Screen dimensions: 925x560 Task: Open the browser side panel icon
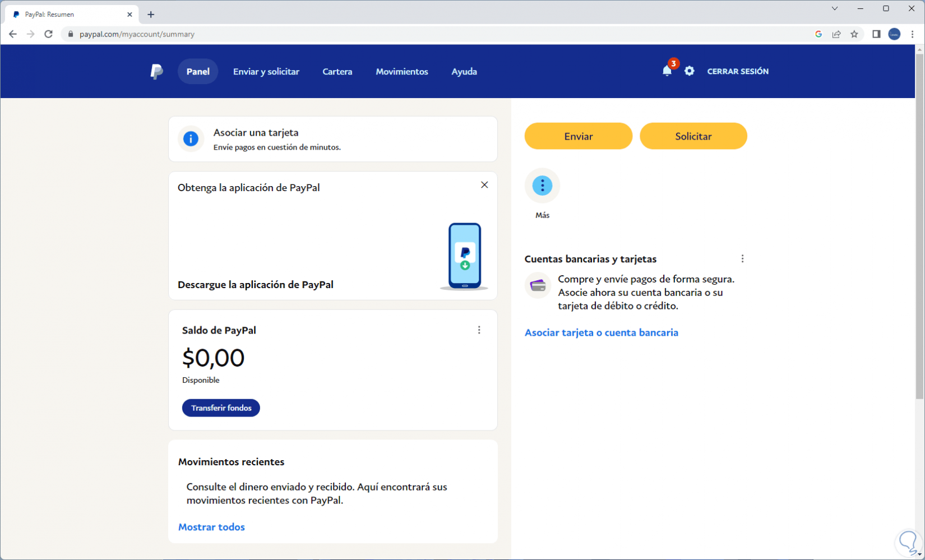tap(876, 34)
